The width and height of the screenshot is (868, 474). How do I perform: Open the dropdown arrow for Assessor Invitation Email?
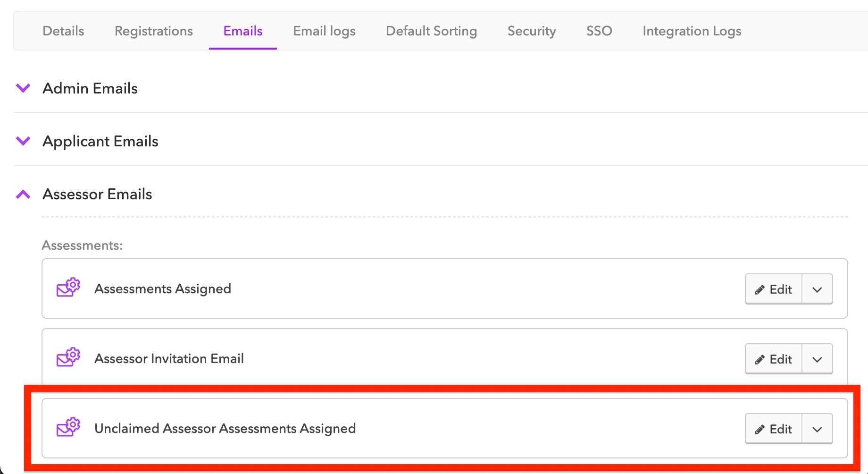point(817,359)
